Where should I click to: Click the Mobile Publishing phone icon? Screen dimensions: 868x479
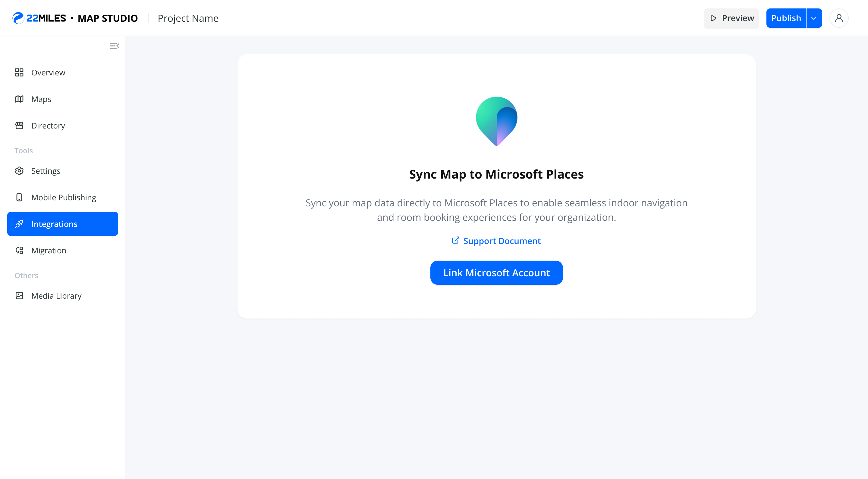pyautogui.click(x=19, y=197)
